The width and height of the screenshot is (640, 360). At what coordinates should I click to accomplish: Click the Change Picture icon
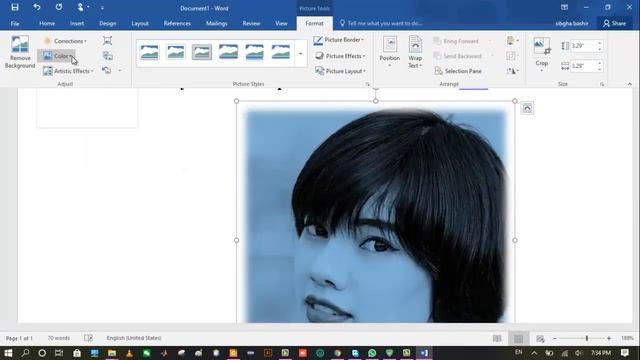pyautogui.click(x=107, y=56)
